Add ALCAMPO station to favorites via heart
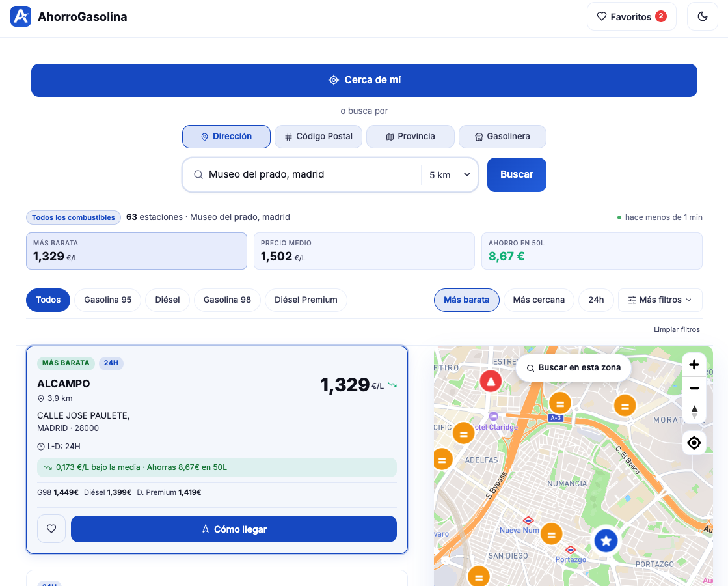Screen dimensions: 728x586 pyautogui.click(x=51, y=529)
